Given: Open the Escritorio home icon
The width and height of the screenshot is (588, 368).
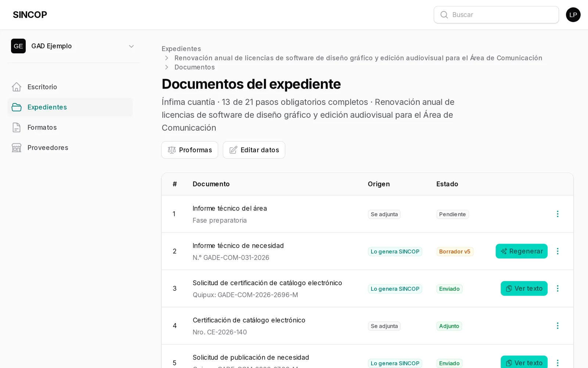Looking at the screenshot, I should (17, 87).
